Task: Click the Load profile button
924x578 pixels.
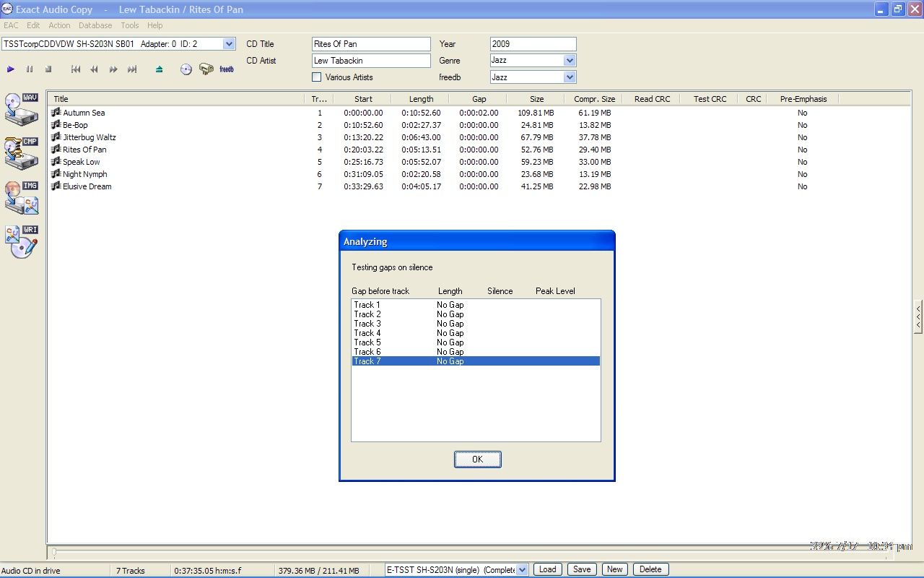Action: pos(548,569)
